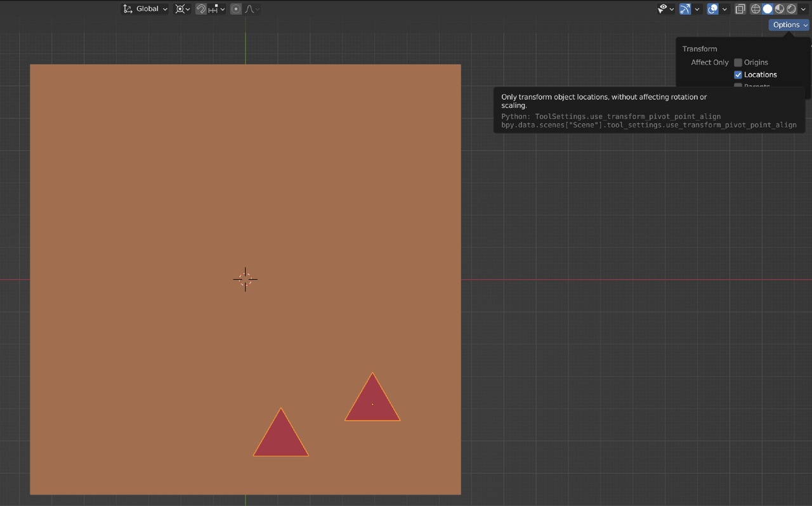Toggle the snap magnet icon

click(201, 9)
